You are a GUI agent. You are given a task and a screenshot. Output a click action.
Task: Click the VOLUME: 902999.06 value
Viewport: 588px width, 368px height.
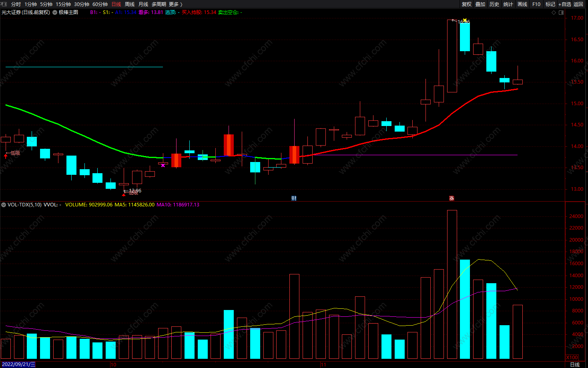click(x=89, y=205)
